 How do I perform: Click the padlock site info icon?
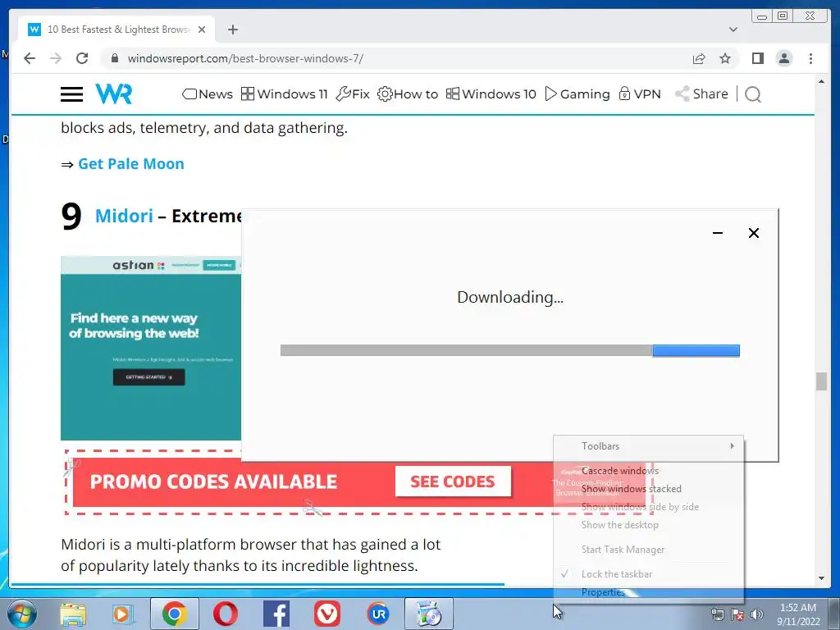click(114, 58)
